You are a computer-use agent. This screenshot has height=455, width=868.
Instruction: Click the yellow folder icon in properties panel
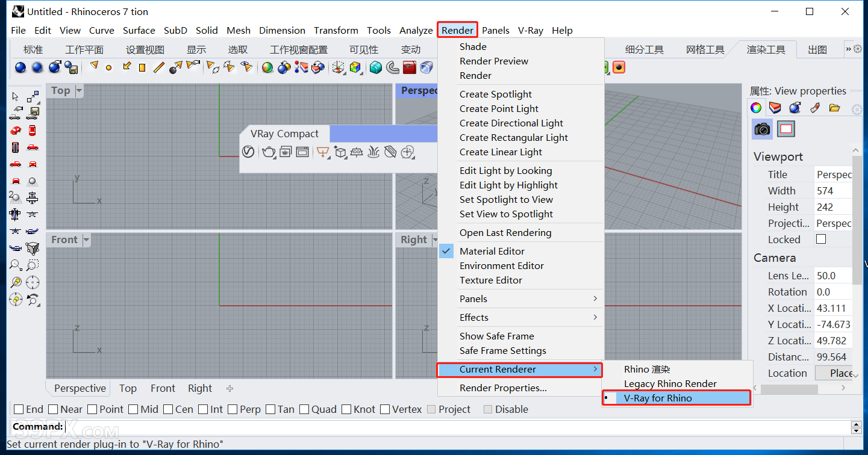tap(834, 108)
